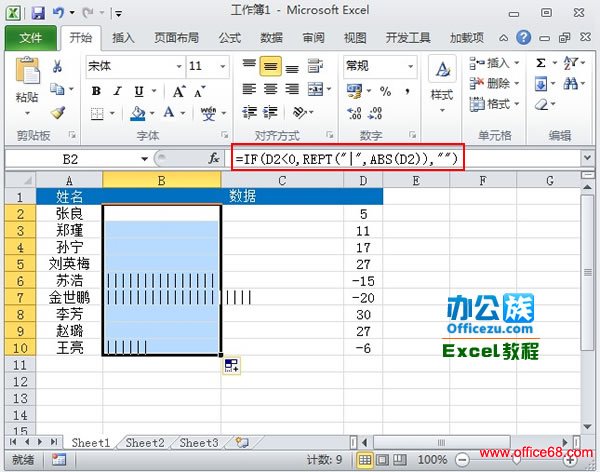Image resolution: width=600 pixels, height=472 pixels.
Task: Expand the Name Box dropdown arrow
Action: pyautogui.click(x=144, y=159)
